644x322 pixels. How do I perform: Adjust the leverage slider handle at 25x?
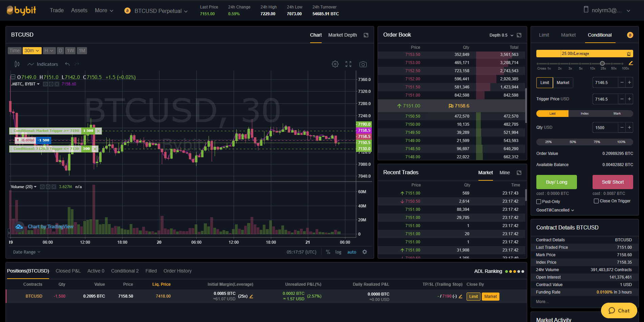tap(602, 63)
